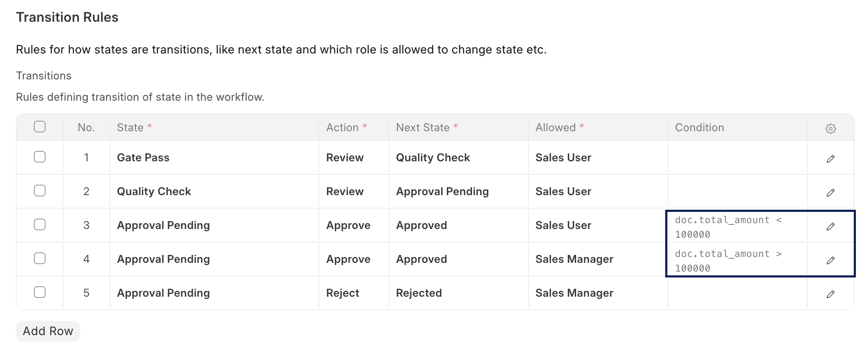
Task: Click the edit pencil for row 2
Action: (830, 193)
